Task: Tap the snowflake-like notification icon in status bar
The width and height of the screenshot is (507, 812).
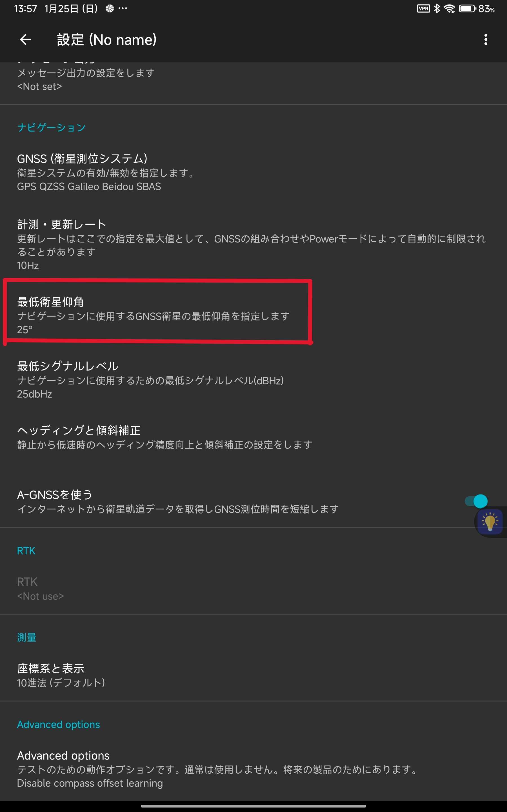Action: (110, 8)
